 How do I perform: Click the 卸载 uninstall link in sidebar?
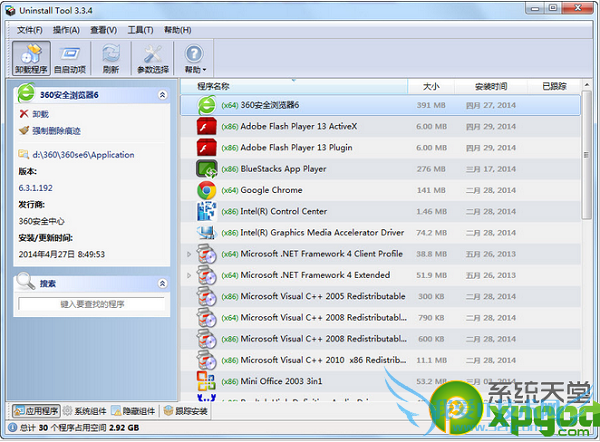click(41, 114)
